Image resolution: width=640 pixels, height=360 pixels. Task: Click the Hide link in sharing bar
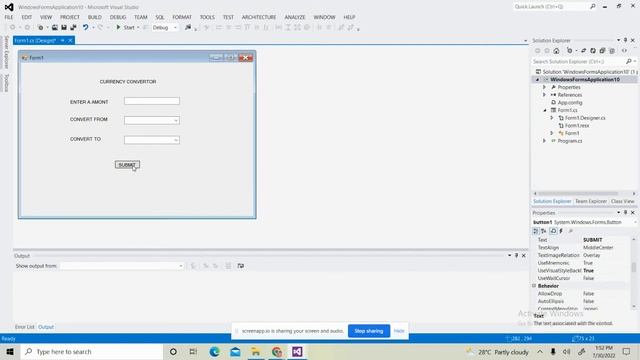coord(399,331)
